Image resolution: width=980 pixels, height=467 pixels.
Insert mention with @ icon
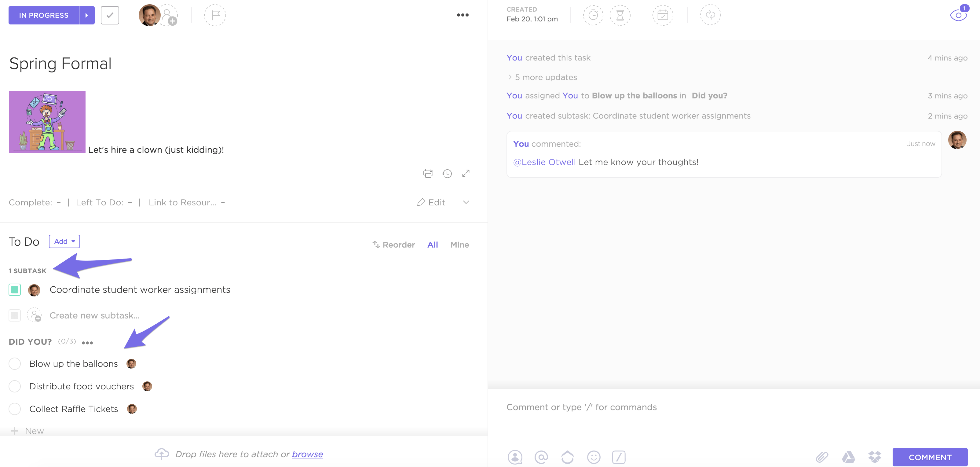pos(541,457)
